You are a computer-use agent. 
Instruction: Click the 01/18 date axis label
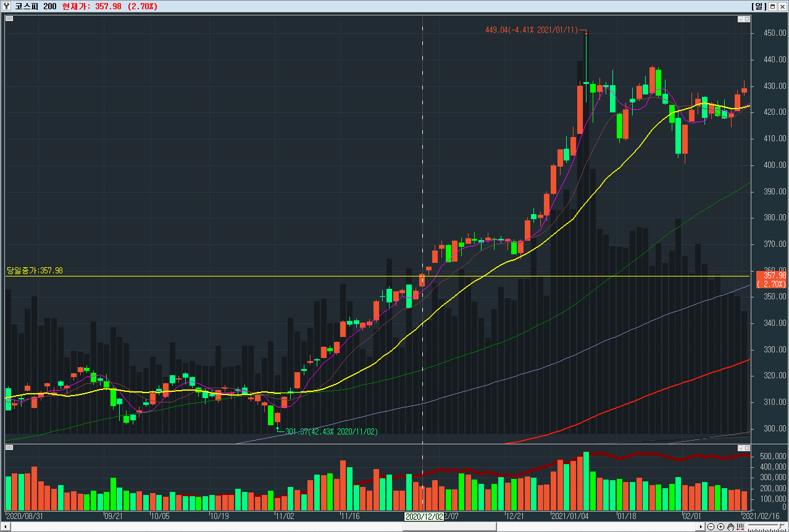(627, 516)
